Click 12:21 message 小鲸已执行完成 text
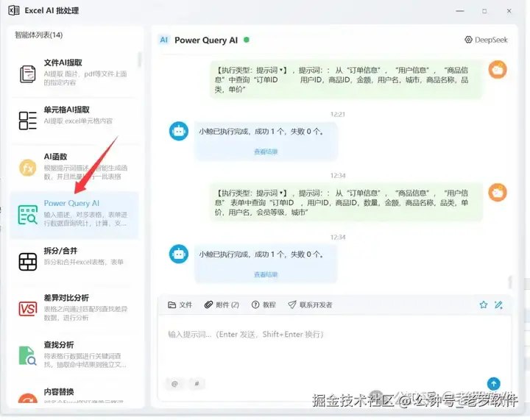Viewport: 530px width, 420px height. 261,132
